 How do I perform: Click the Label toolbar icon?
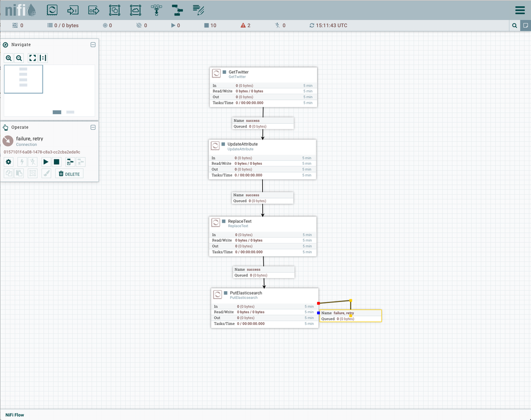[x=198, y=10]
